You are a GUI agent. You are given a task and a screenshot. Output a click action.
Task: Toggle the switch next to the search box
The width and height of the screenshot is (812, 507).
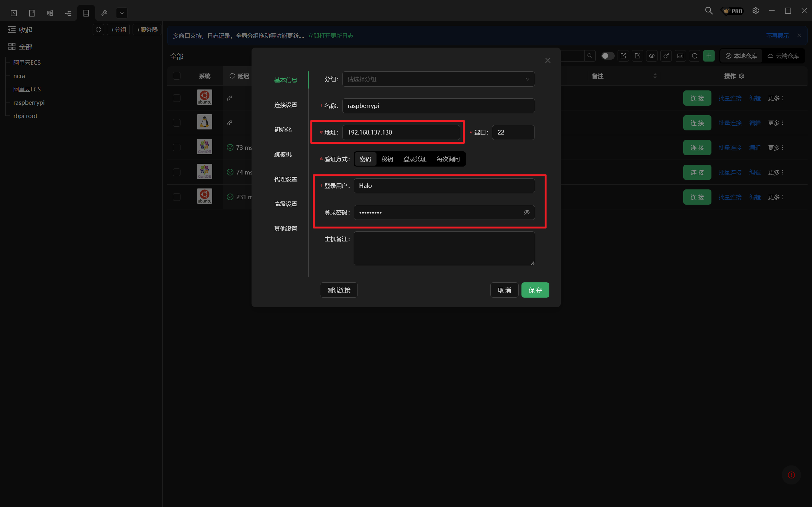tap(608, 56)
